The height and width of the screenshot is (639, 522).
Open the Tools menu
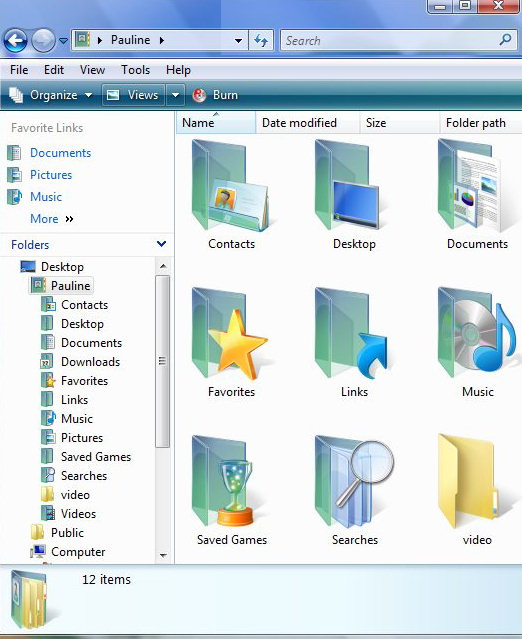tap(135, 70)
